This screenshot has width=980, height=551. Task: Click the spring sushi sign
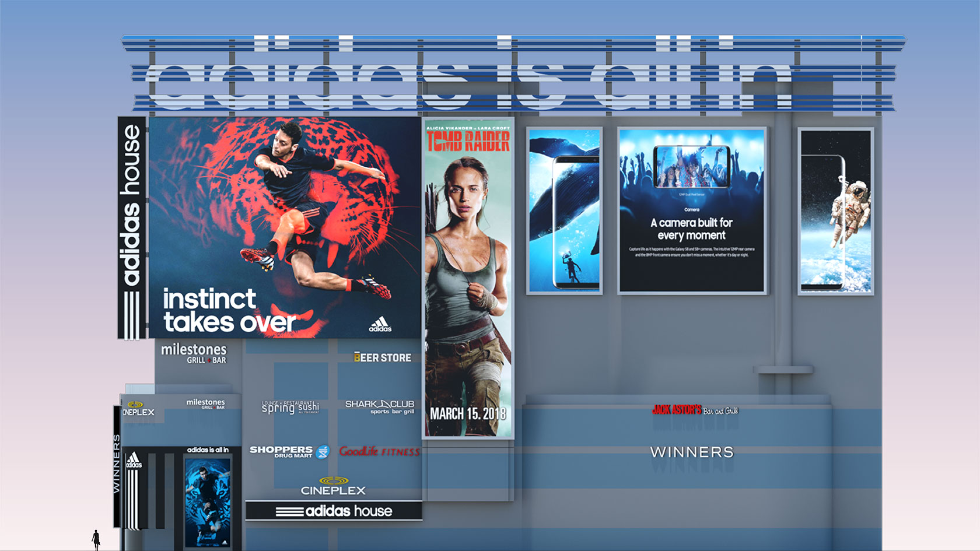tap(290, 407)
